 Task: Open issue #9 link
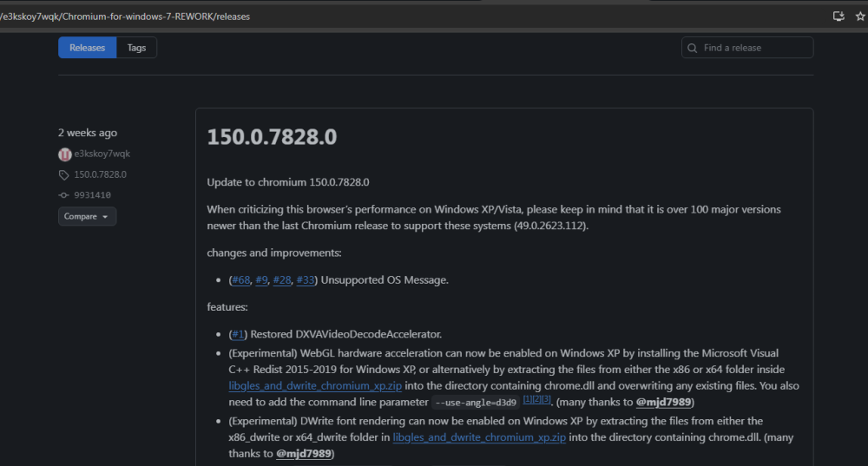(x=261, y=280)
